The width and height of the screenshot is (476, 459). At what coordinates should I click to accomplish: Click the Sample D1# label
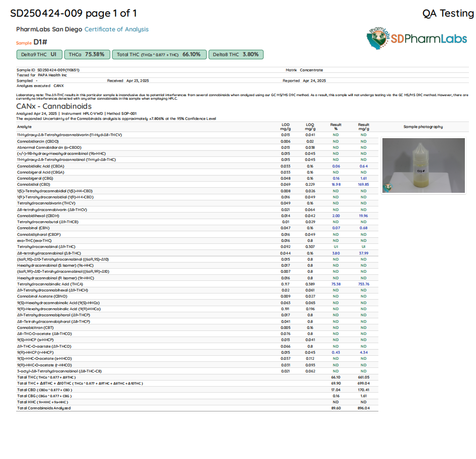click(x=32, y=43)
